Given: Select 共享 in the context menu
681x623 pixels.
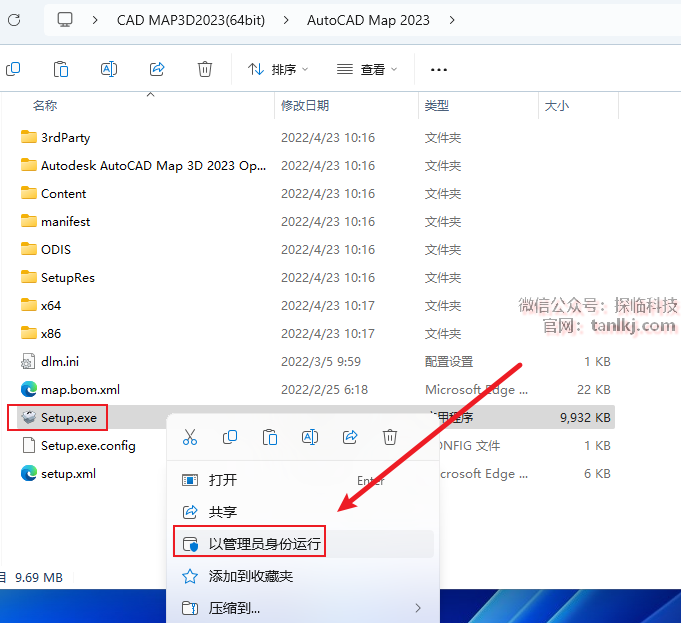Looking at the screenshot, I should coord(303,512).
